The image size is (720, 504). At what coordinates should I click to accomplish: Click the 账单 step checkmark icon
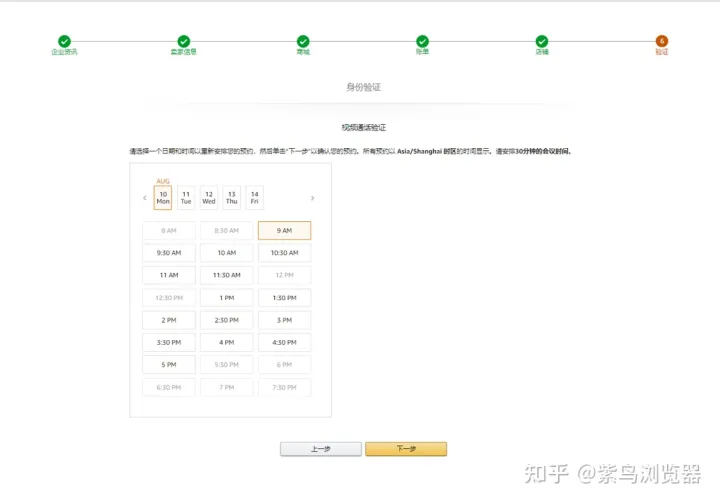tap(423, 41)
